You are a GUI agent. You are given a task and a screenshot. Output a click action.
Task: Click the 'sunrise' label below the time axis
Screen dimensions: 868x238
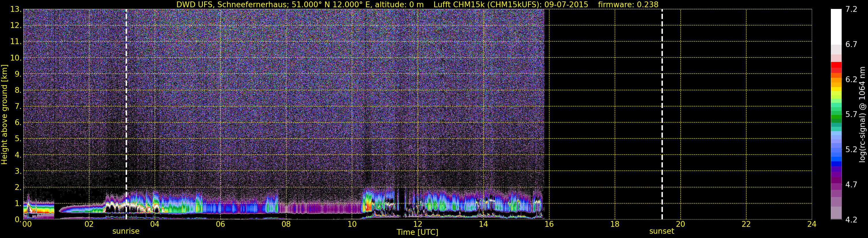pyautogui.click(x=126, y=231)
